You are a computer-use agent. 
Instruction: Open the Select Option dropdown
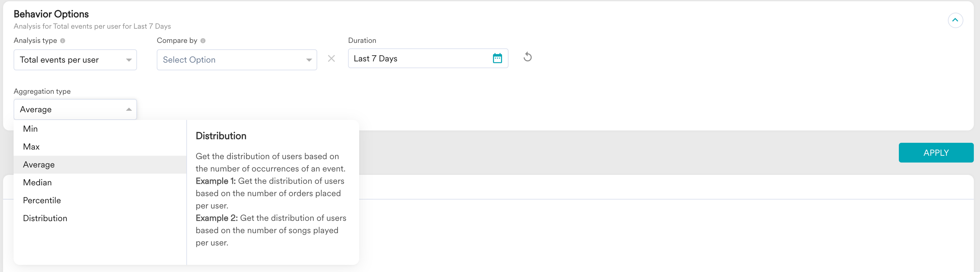click(228, 60)
